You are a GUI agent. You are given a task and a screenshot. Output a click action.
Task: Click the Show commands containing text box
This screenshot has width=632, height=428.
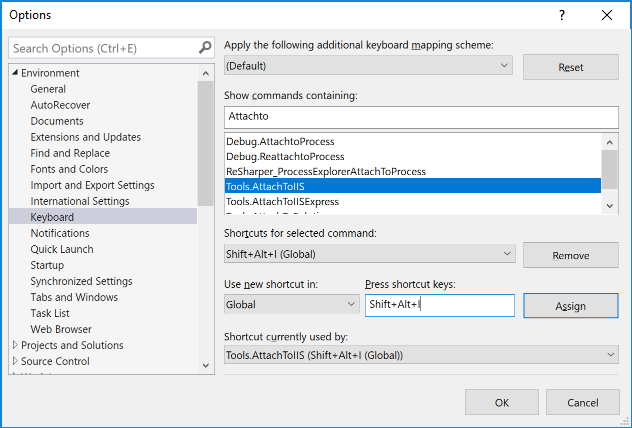click(420, 116)
